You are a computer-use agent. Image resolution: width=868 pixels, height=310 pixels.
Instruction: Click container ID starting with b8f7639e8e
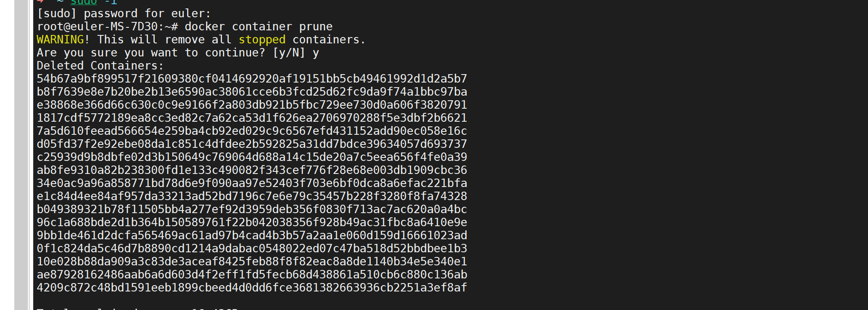(251, 92)
